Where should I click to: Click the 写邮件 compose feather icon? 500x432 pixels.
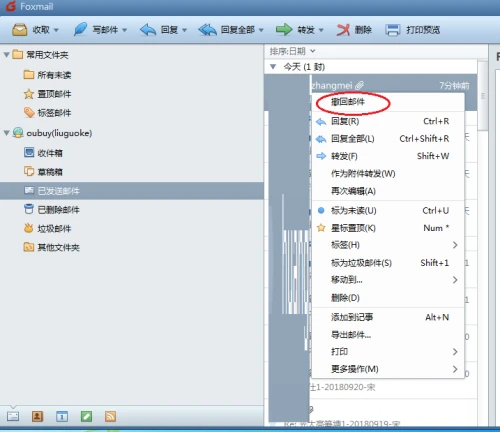coord(80,29)
